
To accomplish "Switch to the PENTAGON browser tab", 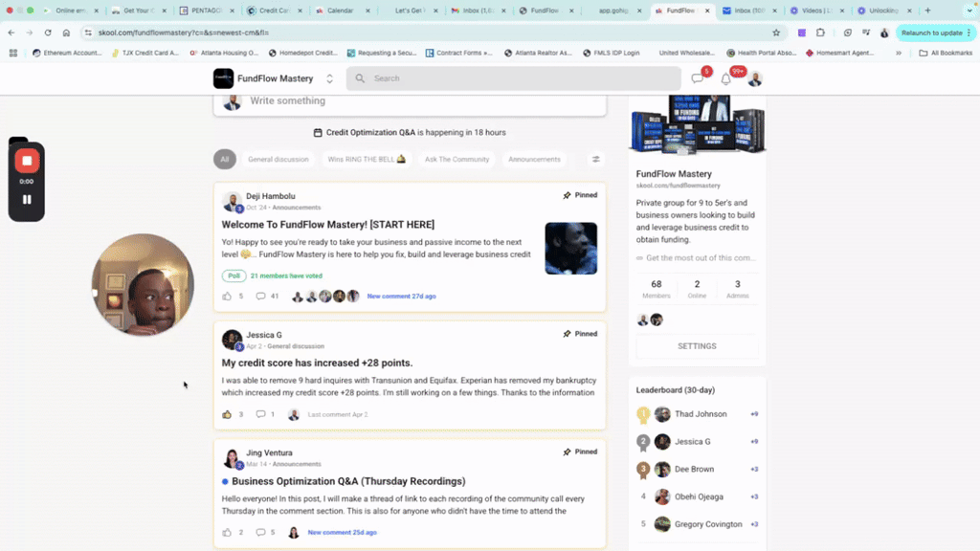I will coord(206,11).
